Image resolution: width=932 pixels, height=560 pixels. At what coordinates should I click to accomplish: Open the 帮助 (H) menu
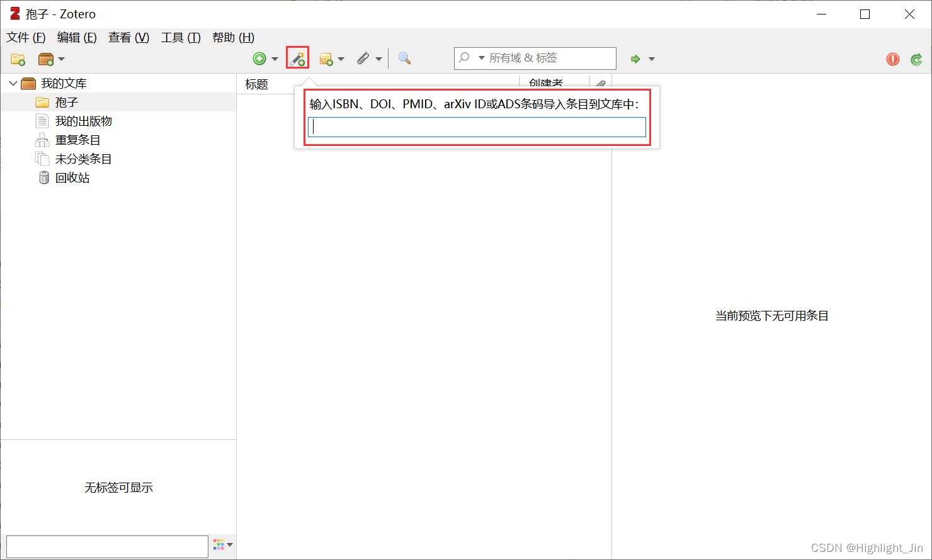[x=233, y=38]
